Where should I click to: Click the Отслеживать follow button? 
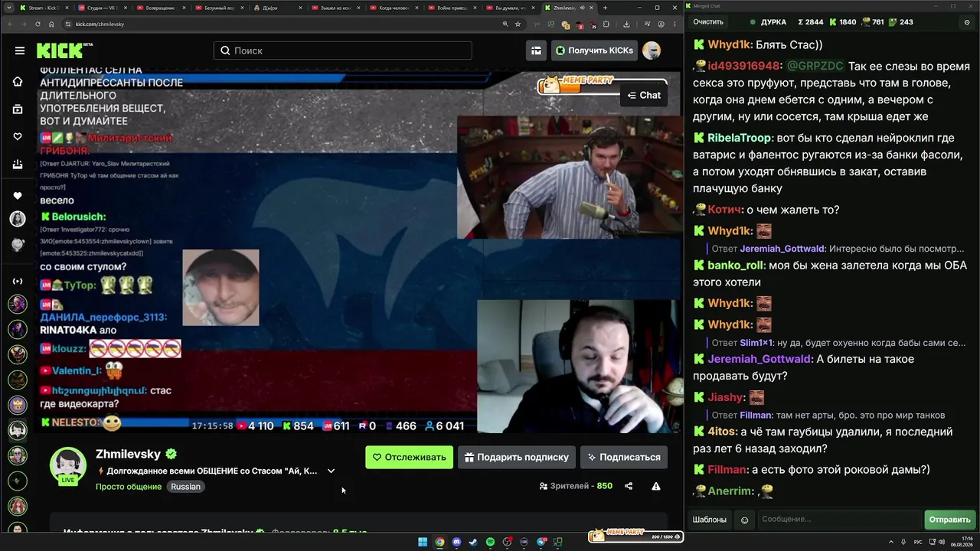pos(409,457)
